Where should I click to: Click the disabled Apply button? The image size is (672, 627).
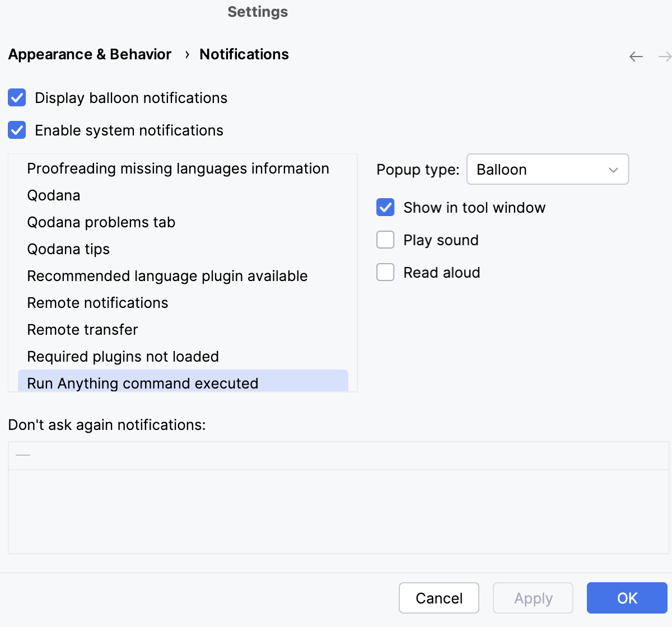pyautogui.click(x=533, y=598)
